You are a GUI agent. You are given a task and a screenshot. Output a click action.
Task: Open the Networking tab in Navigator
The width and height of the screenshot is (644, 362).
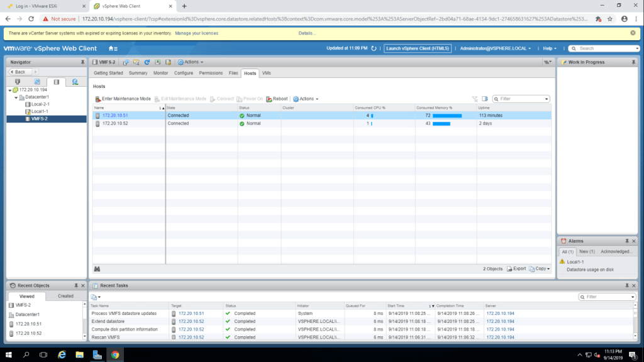pos(75,82)
